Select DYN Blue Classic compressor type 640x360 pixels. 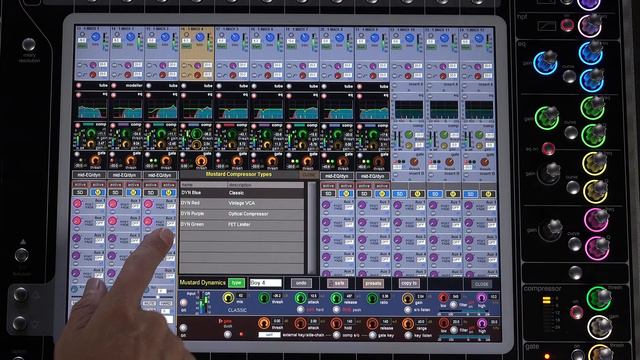242,193
